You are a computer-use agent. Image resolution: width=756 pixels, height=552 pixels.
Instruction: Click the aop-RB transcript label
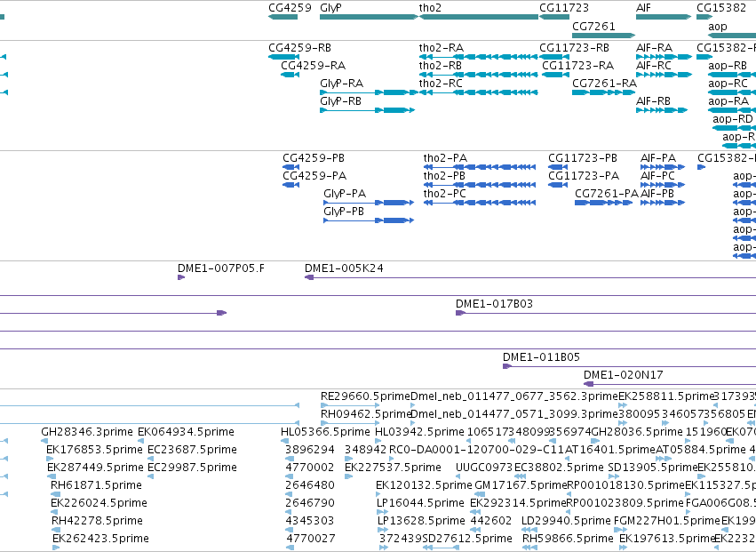pos(728,66)
